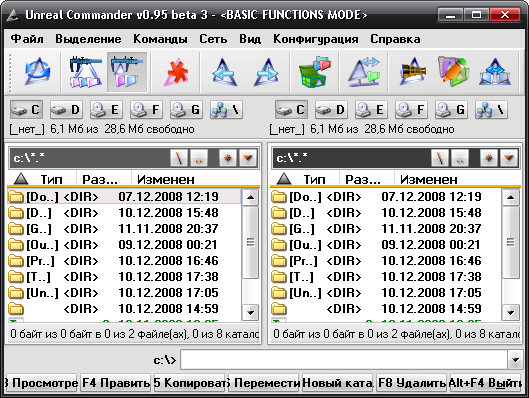
Task: Open the Команды menu
Action: coord(160,39)
